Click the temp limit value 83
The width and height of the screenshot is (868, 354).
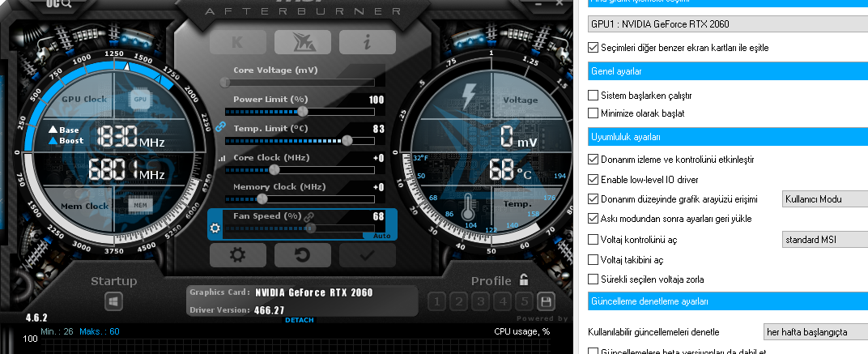point(379,129)
